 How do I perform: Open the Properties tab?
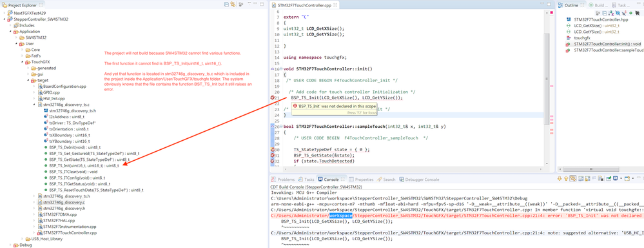361,180
